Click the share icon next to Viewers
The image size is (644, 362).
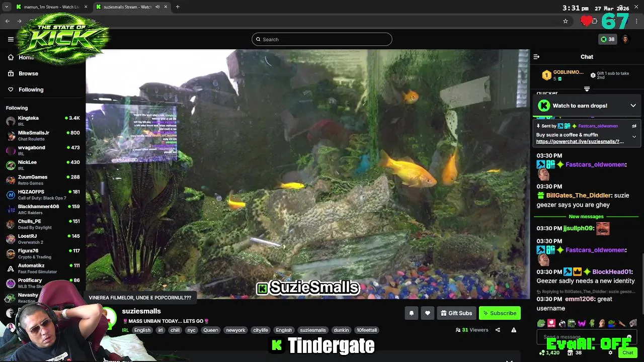pos(498,330)
